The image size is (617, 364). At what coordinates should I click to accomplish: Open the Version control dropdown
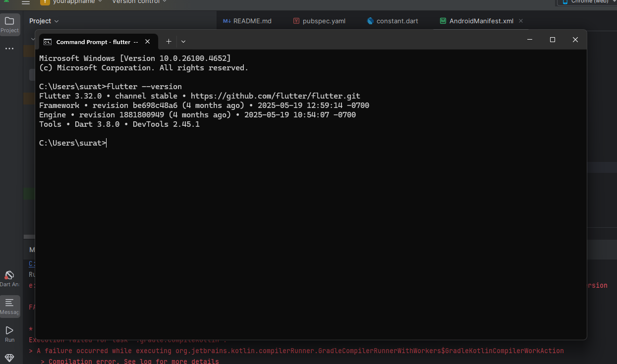(139, 2)
